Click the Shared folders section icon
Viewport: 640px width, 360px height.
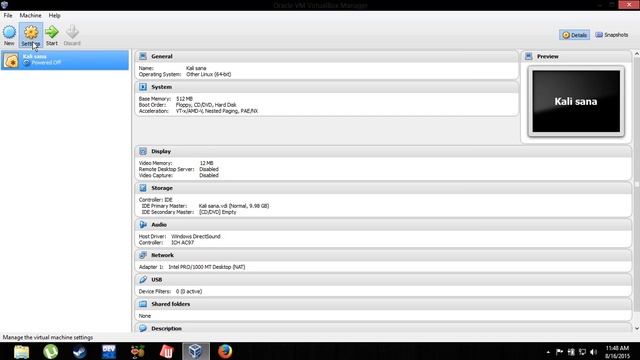tap(143, 304)
